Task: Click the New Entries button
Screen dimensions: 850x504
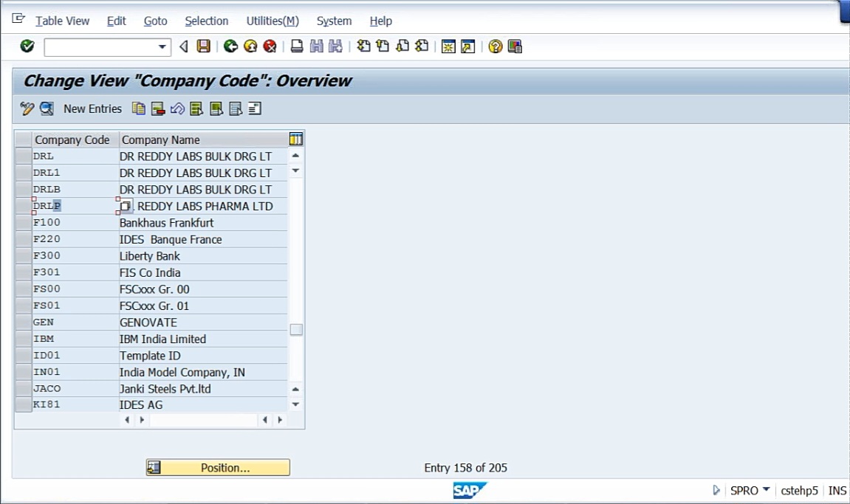Action: [93, 109]
